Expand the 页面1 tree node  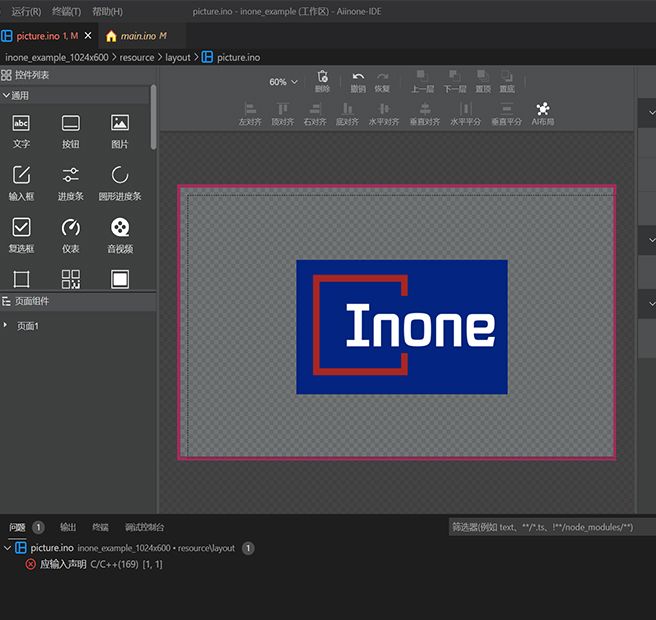tap(5, 325)
